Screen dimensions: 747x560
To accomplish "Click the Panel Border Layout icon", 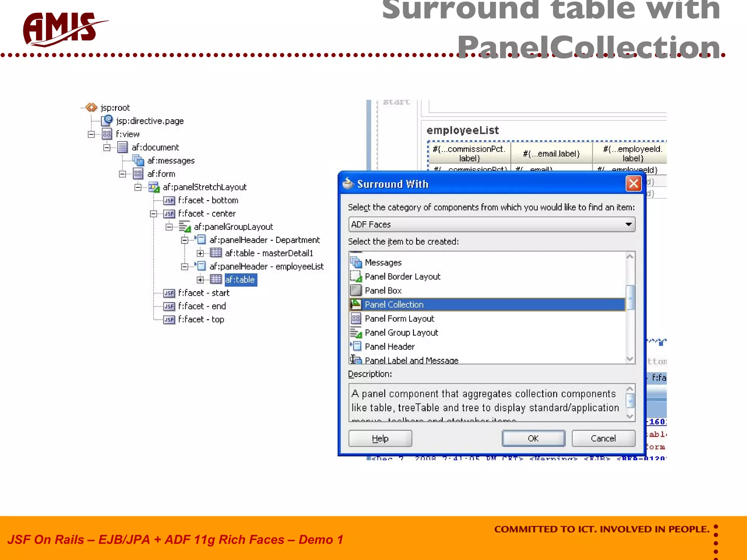I will (x=356, y=277).
